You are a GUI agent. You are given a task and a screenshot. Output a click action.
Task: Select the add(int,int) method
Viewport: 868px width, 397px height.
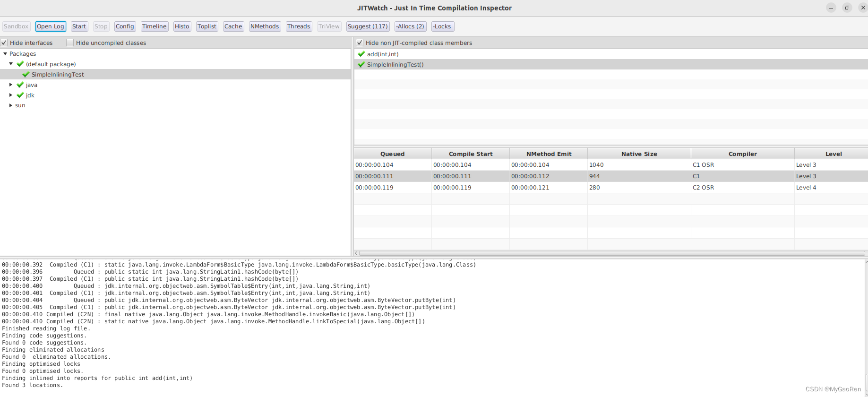(x=611, y=54)
